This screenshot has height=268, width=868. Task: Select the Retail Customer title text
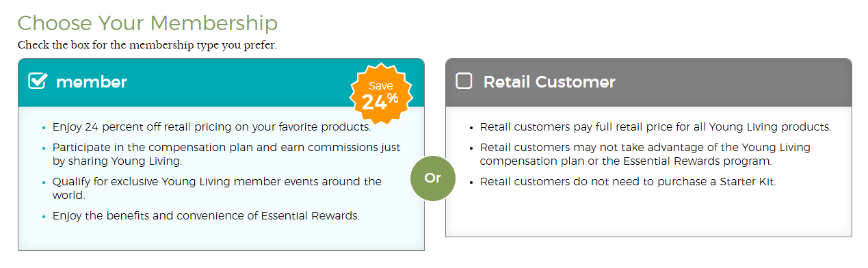(x=549, y=82)
